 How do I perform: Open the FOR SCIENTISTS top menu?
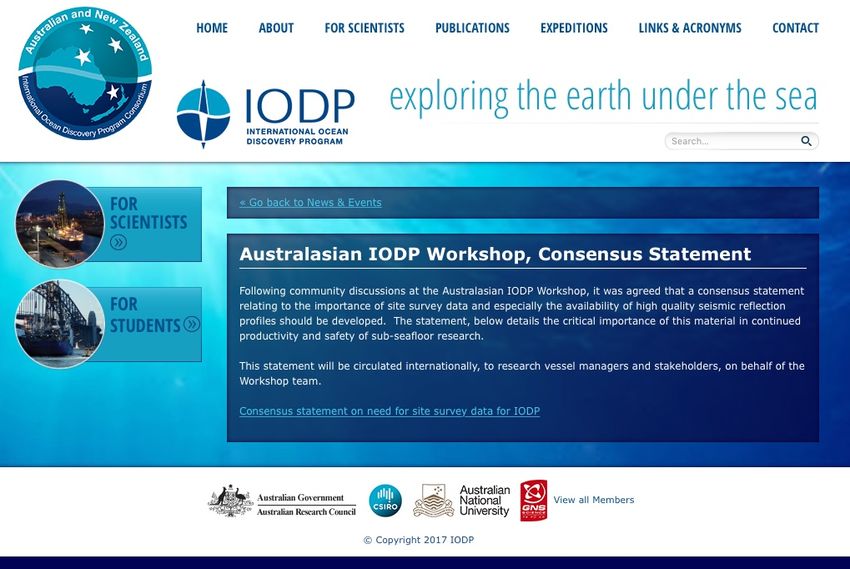coord(364,28)
